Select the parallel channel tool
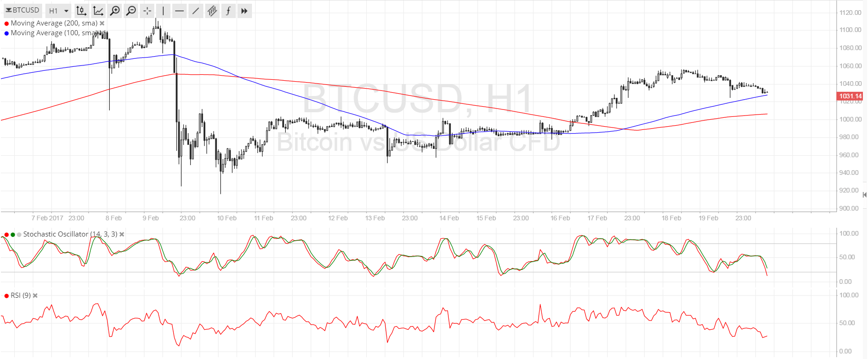Image resolution: width=868 pixels, height=359 pixels. (x=212, y=11)
